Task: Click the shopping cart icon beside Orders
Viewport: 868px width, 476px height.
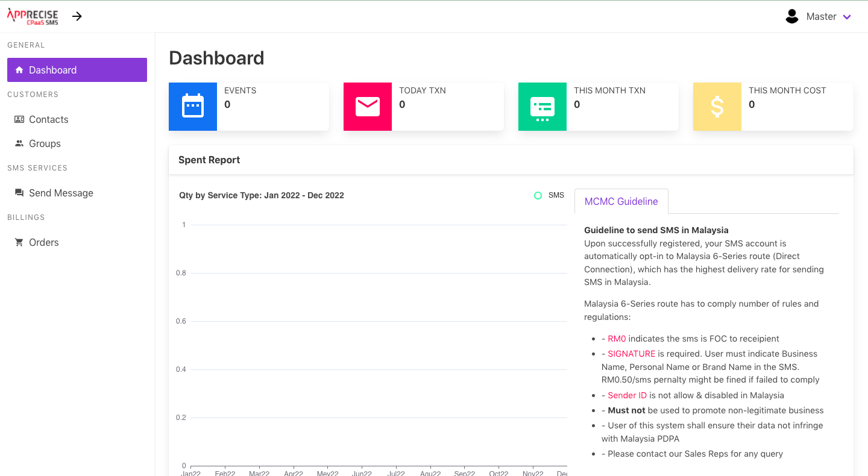Action: coord(19,242)
